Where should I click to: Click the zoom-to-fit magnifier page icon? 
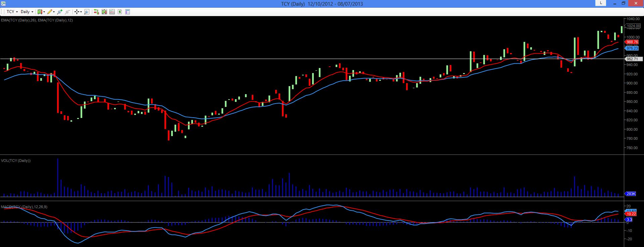tap(87, 12)
